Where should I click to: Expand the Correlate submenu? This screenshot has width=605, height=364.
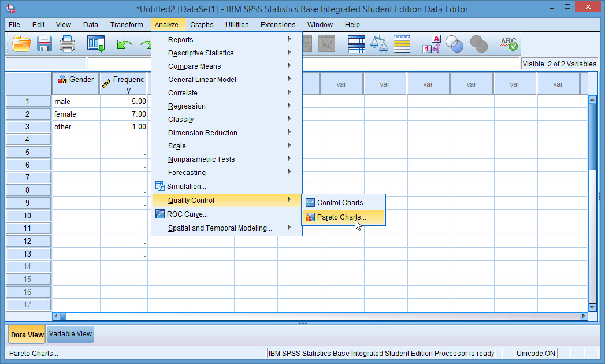tap(289, 92)
